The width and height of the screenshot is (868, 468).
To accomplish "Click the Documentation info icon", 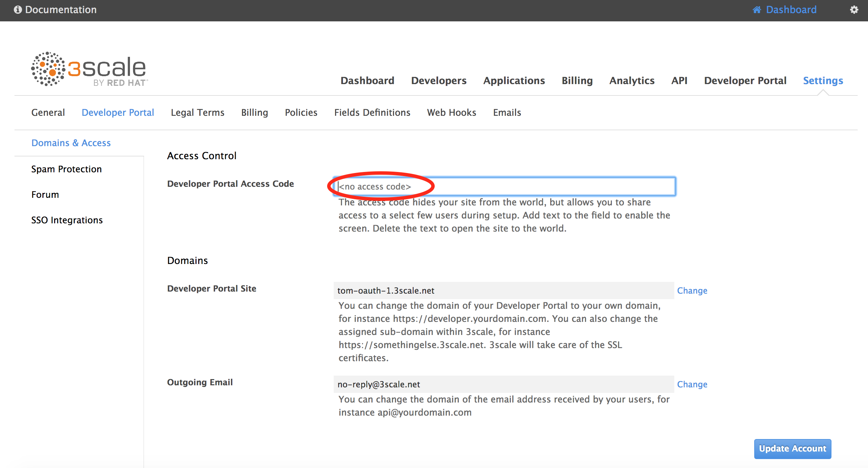I will 18,10.
